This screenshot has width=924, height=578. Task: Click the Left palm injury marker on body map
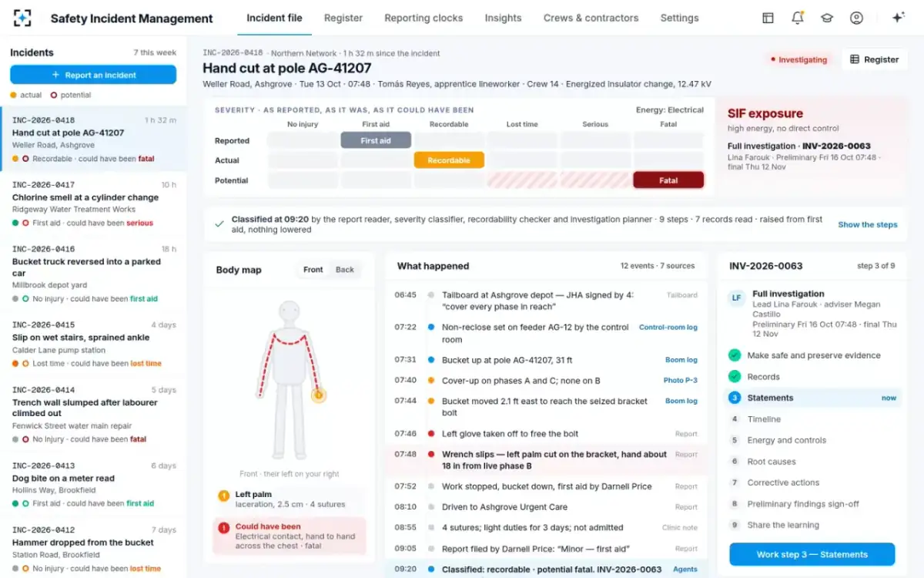[x=318, y=395]
